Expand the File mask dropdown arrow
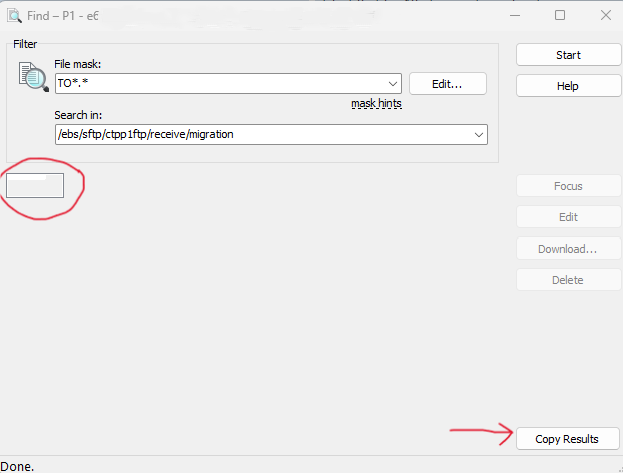 click(392, 84)
